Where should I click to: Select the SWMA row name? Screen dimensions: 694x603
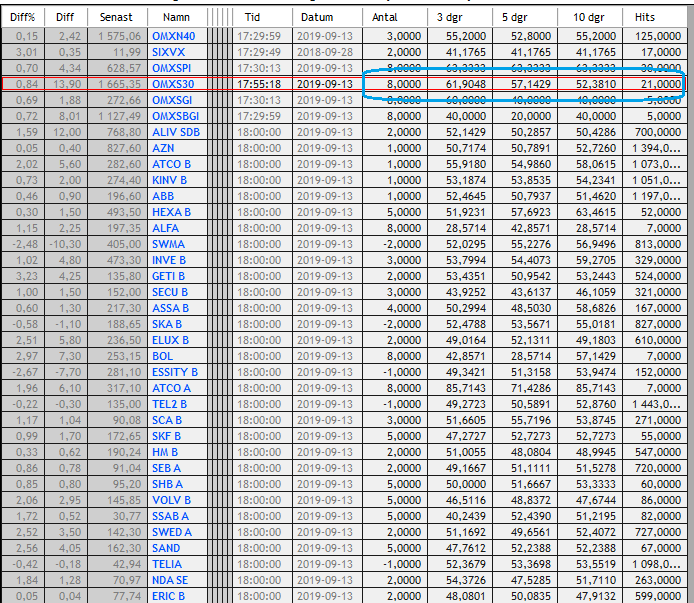point(168,244)
